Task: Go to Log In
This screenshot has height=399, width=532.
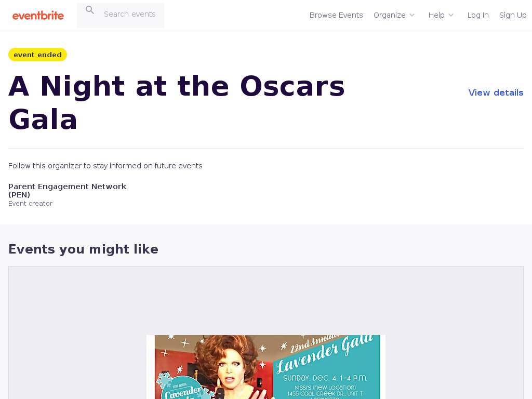Action: click(x=478, y=15)
